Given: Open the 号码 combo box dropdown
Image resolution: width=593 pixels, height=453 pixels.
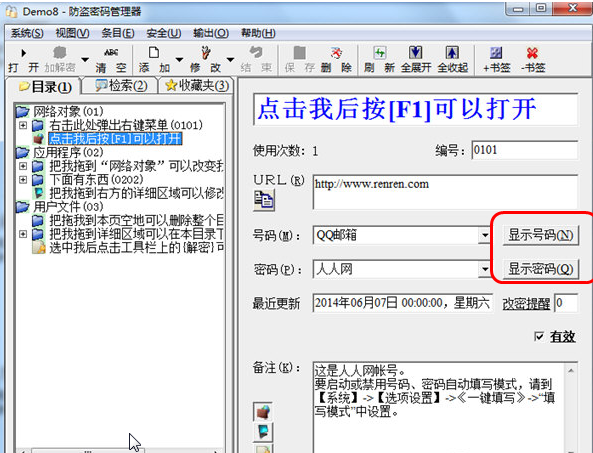Looking at the screenshot, I should [x=484, y=235].
